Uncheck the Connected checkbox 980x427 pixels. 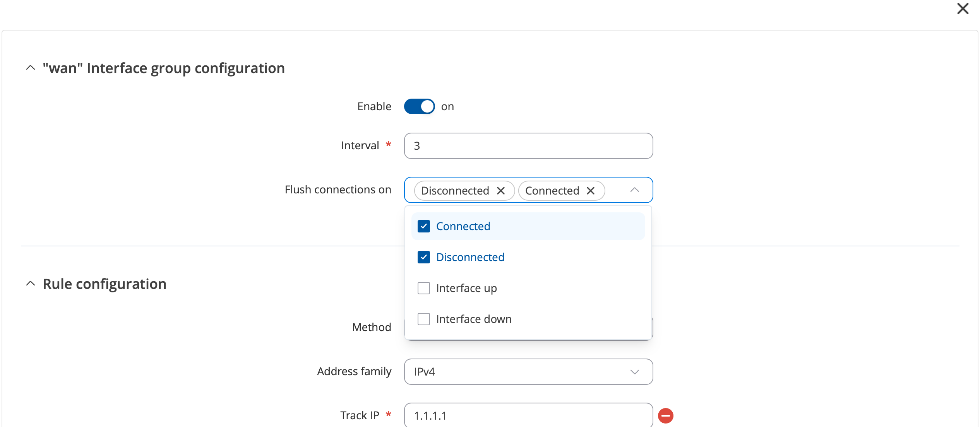[424, 226]
